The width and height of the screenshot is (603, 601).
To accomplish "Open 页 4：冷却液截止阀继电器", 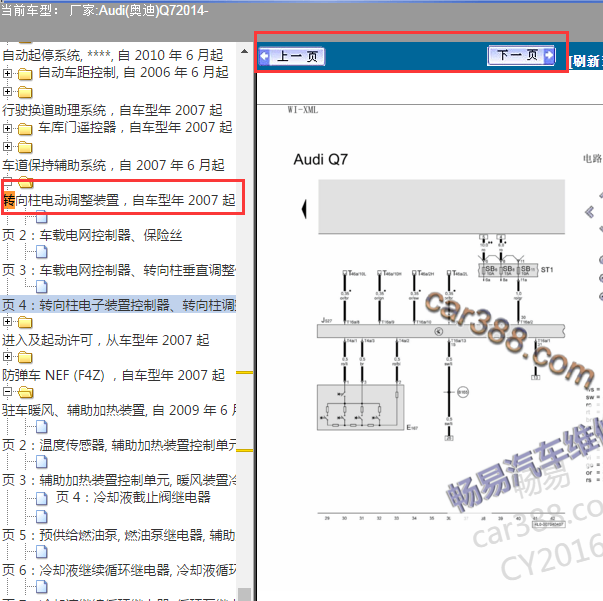I will 133,497.
